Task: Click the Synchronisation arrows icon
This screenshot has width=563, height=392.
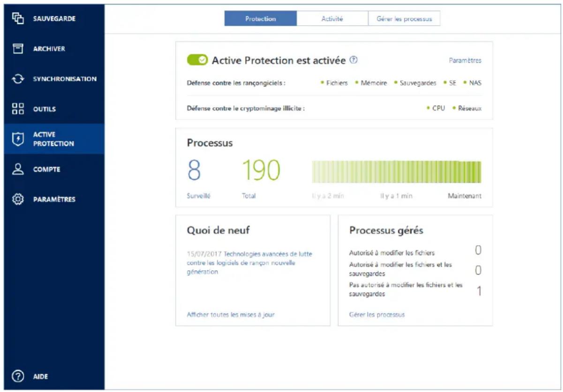Action: point(17,79)
